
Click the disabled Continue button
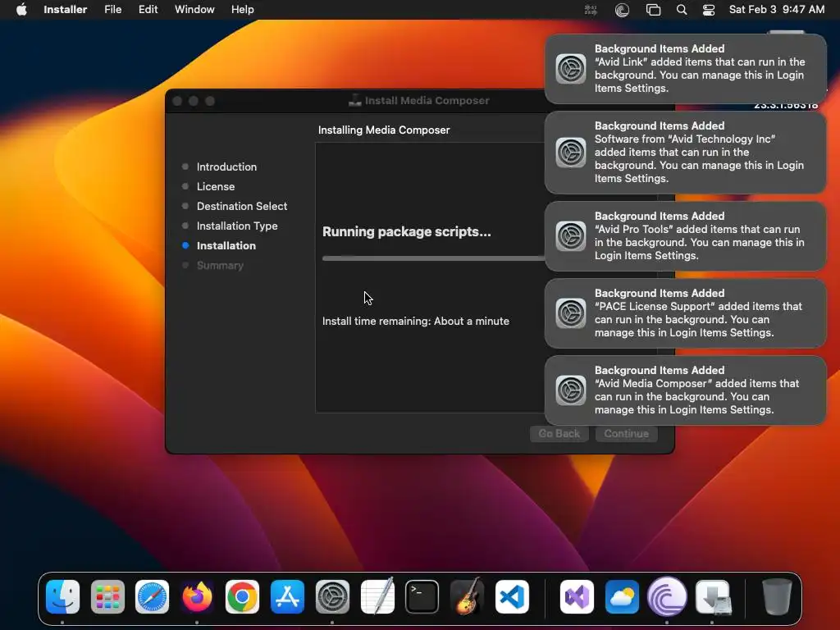click(x=626, y=433)
